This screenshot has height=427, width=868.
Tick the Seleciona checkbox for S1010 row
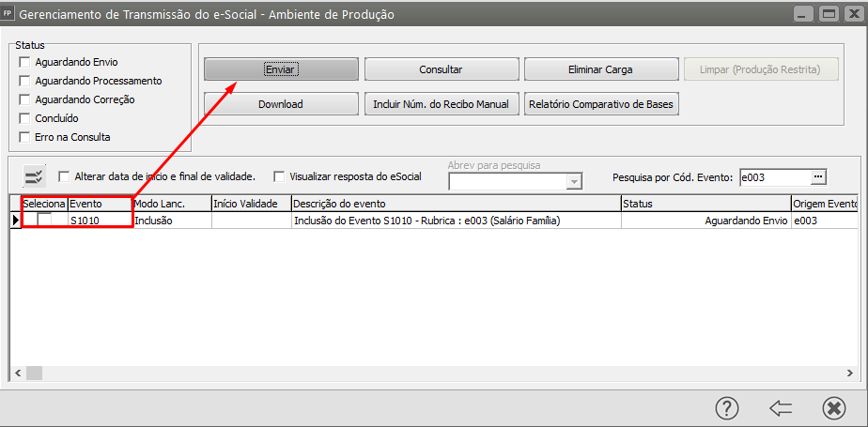[44, 220]
